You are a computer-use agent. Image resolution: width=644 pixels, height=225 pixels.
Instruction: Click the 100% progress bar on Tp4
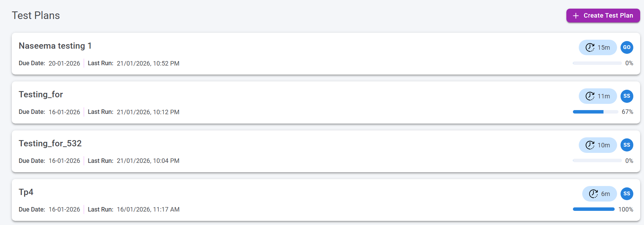point(594,209)
